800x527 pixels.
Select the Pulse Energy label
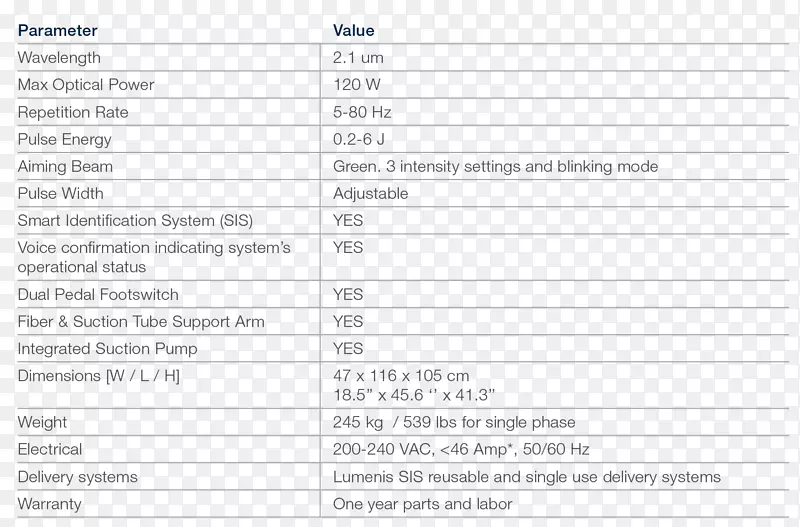[65, 139]
